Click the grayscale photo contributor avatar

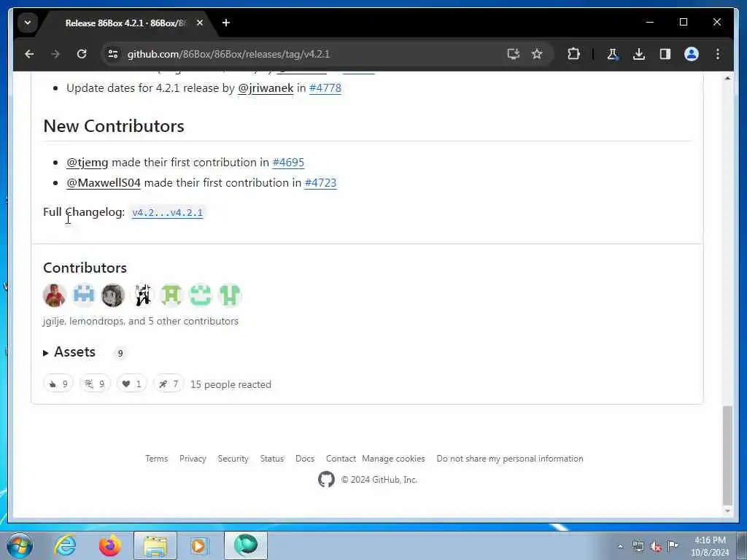113,295
